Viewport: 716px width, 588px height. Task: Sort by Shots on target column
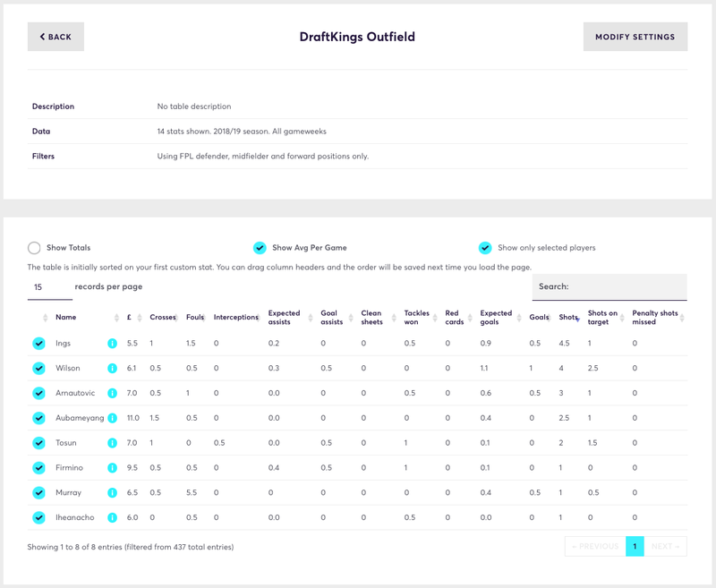tap(606, 318)
